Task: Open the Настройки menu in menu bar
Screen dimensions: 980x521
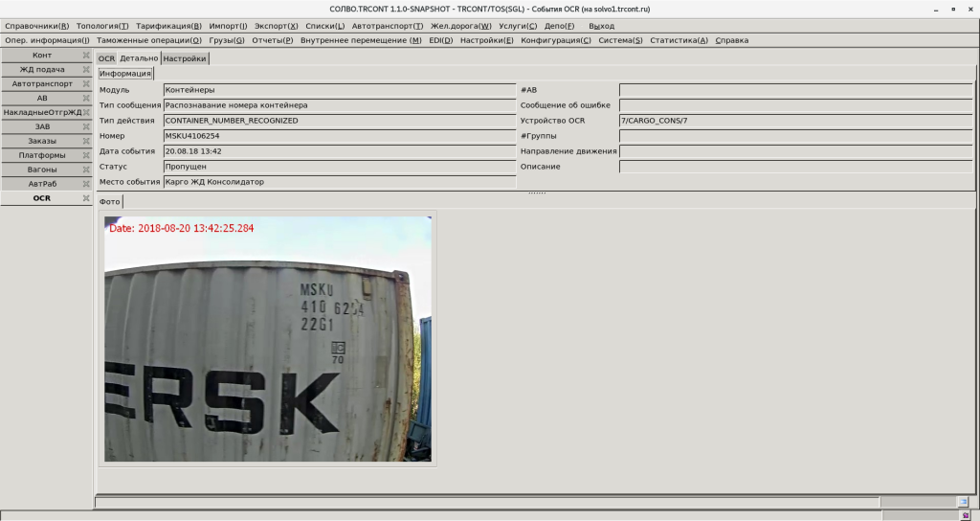Action: [x=487, y=40]
